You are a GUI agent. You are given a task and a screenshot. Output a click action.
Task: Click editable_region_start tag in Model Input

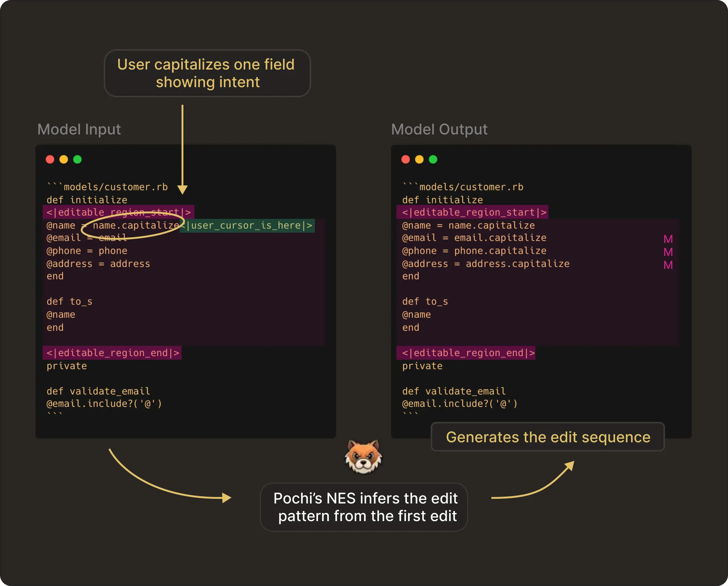coord(119,212)
